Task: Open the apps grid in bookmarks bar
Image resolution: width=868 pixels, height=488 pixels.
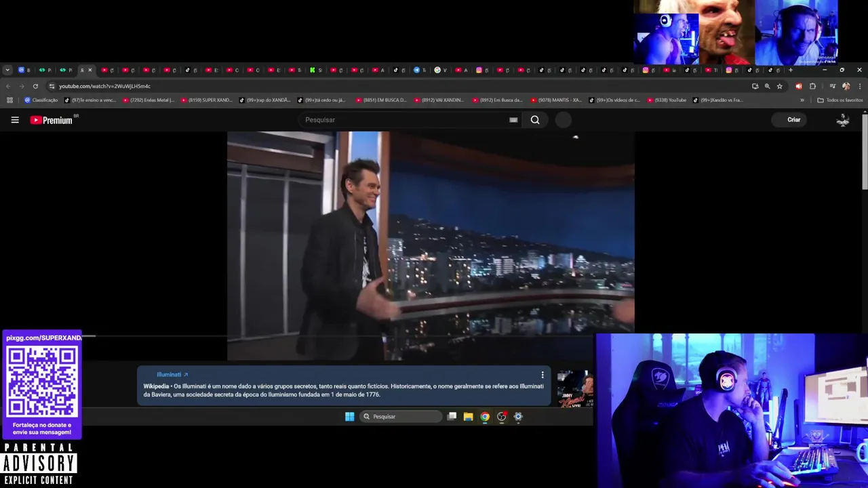Action: click(9, 100)
